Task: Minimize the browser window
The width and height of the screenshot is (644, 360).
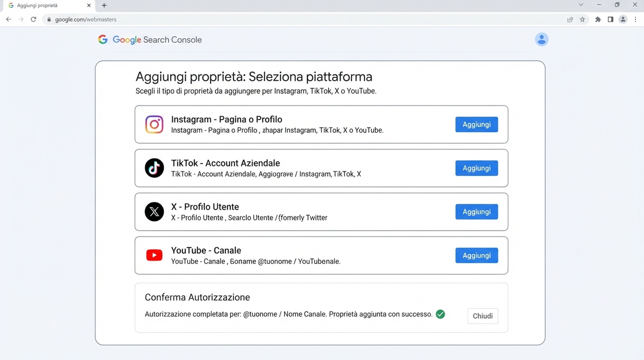Action: point(599,5)
